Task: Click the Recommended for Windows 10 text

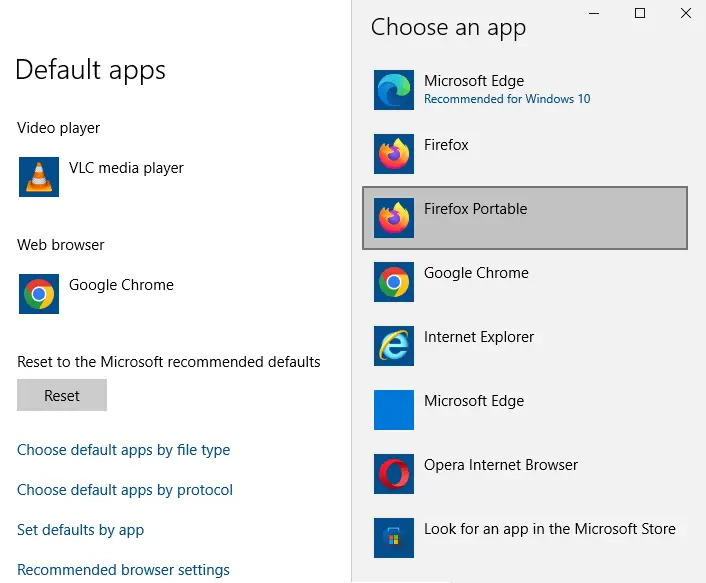Action: pos(507,99)
